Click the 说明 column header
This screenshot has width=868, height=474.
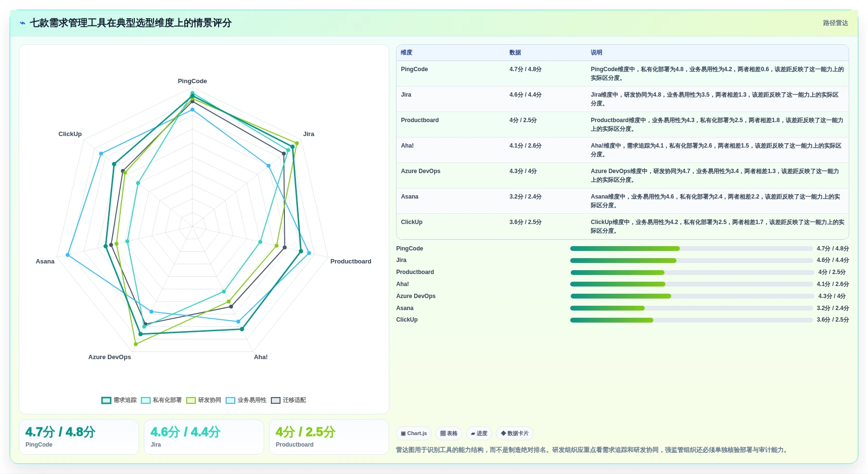click(x=597, y=53)
